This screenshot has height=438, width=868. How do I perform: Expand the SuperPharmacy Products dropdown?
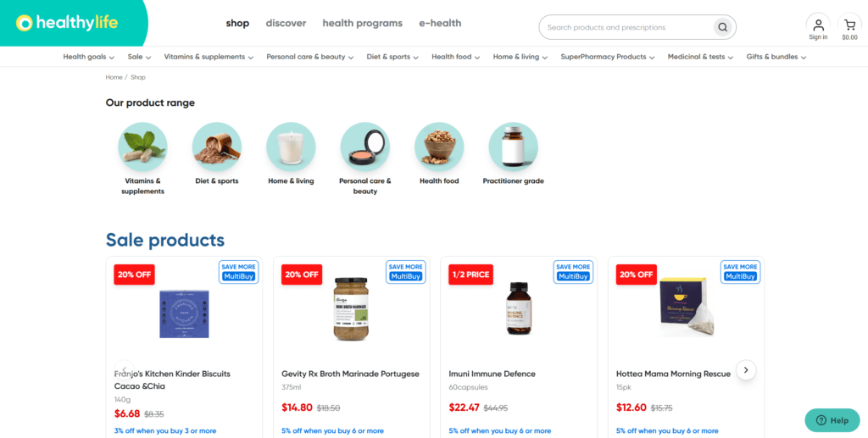[607, 57]
